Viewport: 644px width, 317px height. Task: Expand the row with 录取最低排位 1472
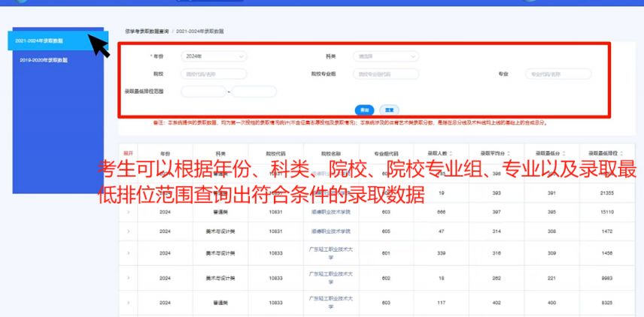pos(128,231)
